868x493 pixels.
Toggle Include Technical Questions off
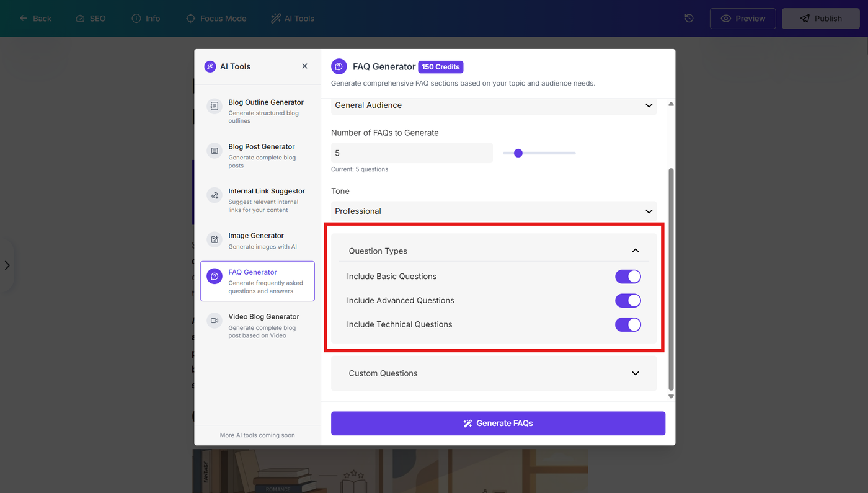tap(628, 324)
